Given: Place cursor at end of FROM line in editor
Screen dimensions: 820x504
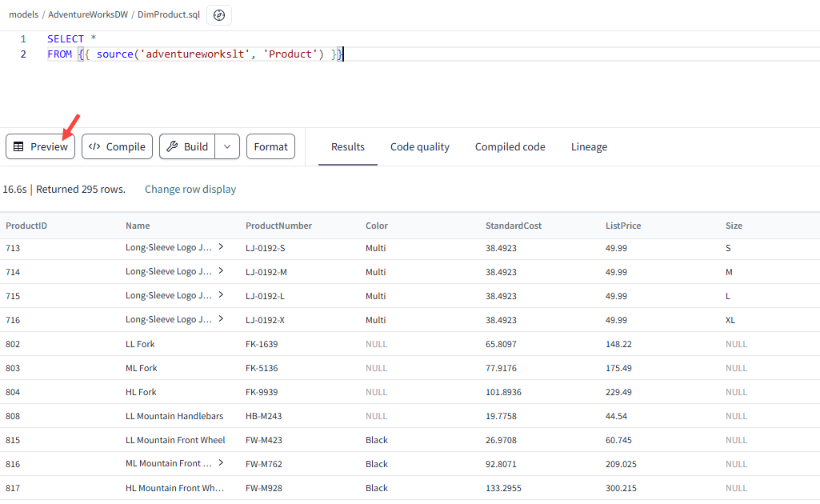Looking at the screenshot, I should click(x=343, y=54).
